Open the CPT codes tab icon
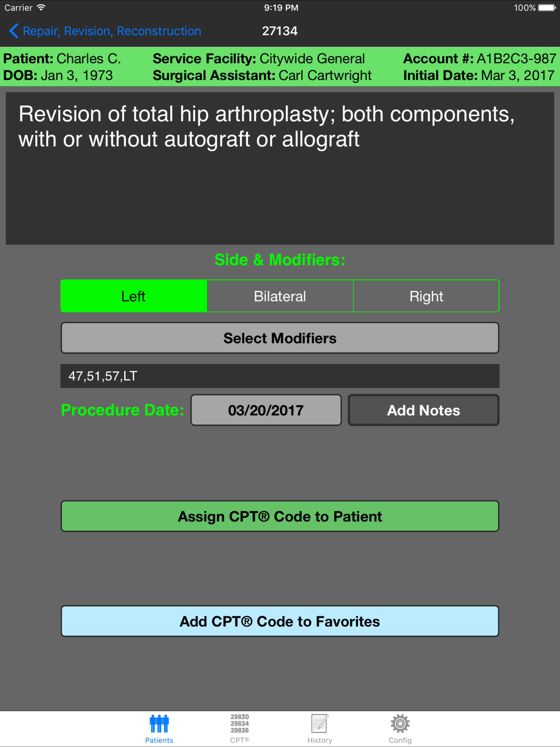The image size is (560, 747). (240, 724)
